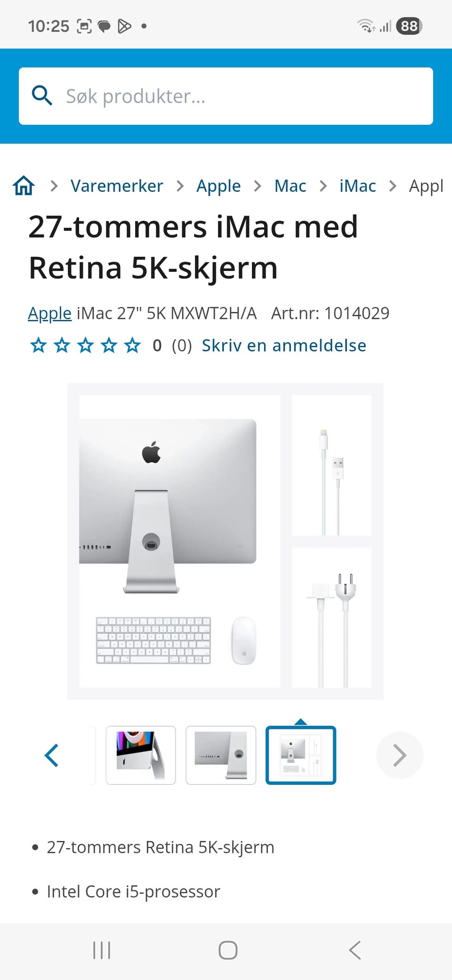The height and width of the screenshot is (980, 452).
Task: Focus the Søk produkter search field
Action: coord(226,96)
